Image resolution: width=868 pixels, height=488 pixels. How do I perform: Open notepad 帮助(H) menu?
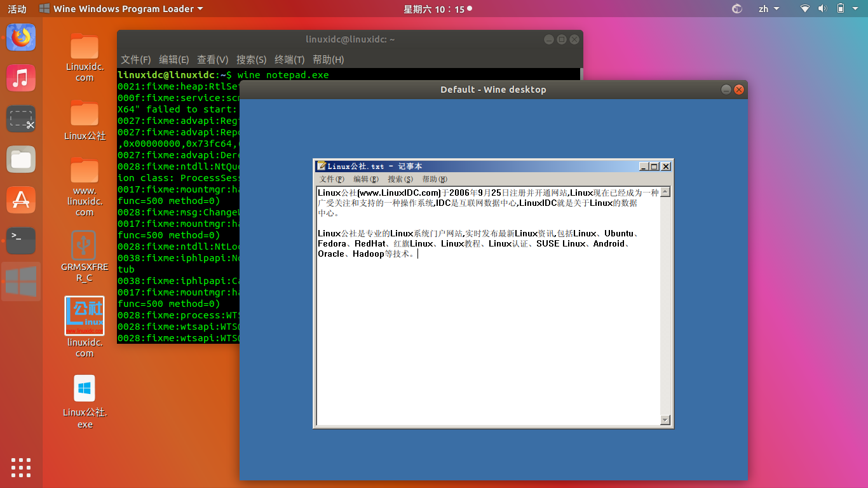coord(435,179)
